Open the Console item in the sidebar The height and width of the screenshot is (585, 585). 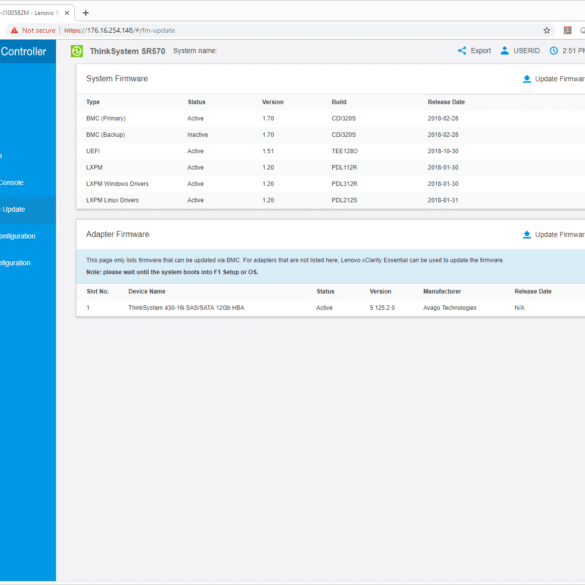[12, 182]
